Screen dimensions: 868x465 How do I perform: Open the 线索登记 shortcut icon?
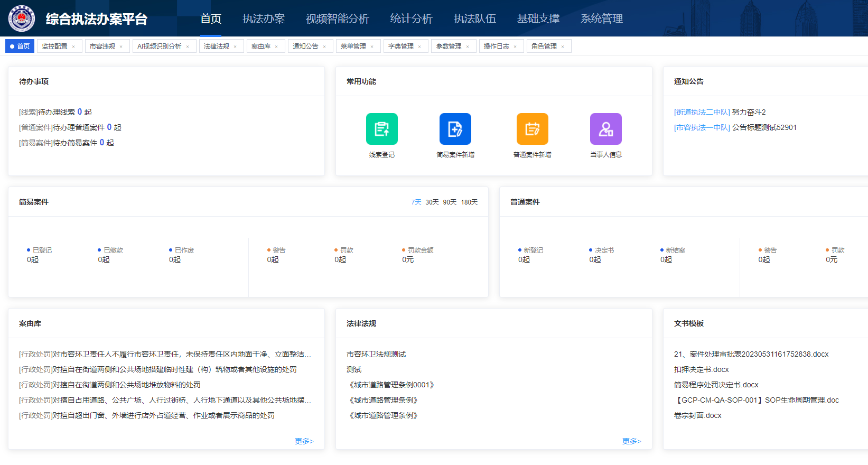[x=382, y=129]
